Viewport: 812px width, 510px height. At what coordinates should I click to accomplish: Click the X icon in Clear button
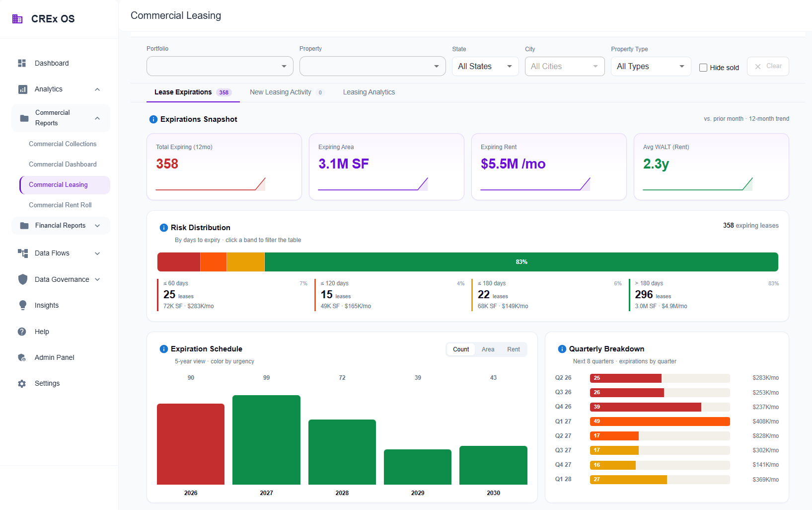click(758, 67)
